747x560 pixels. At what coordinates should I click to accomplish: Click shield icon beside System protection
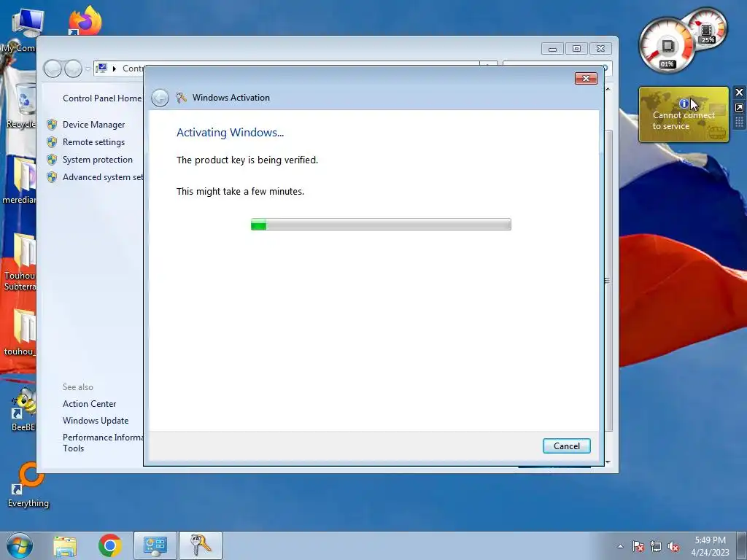(x=52, y=160)
